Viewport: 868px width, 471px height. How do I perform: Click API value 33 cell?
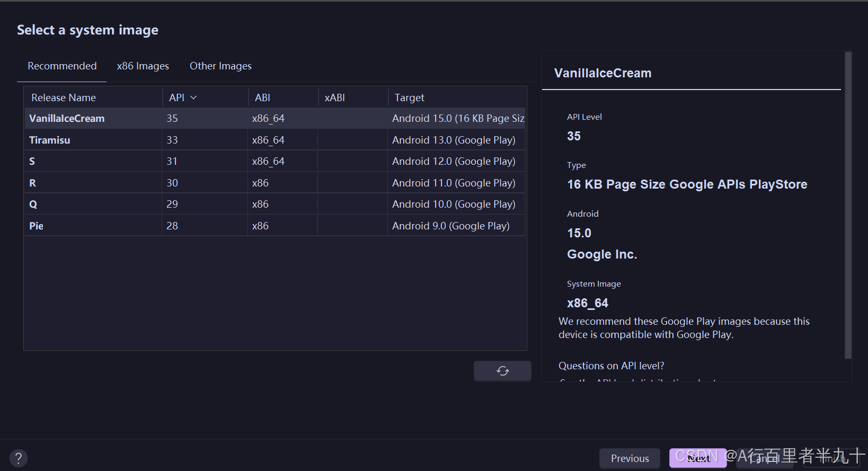(205, 140)
